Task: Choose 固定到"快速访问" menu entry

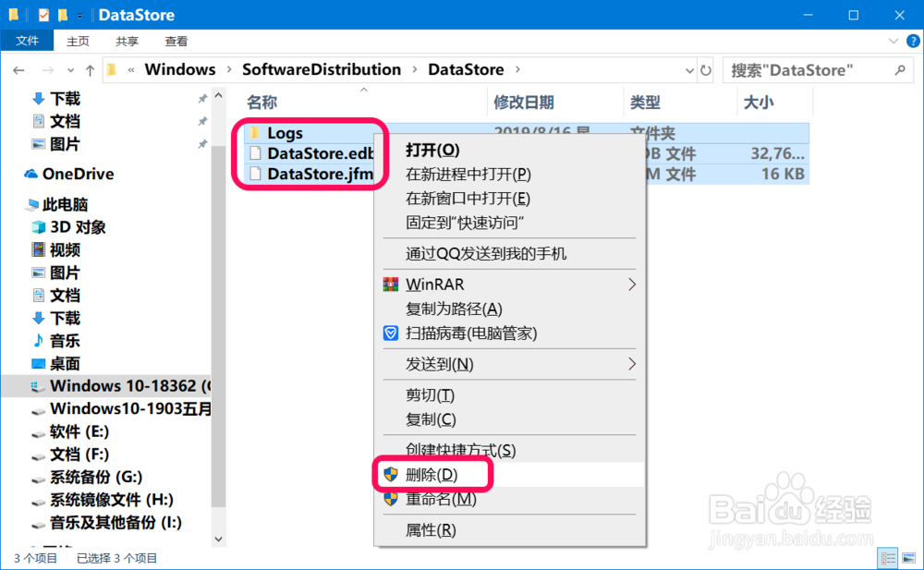Action: click(510, 223)
